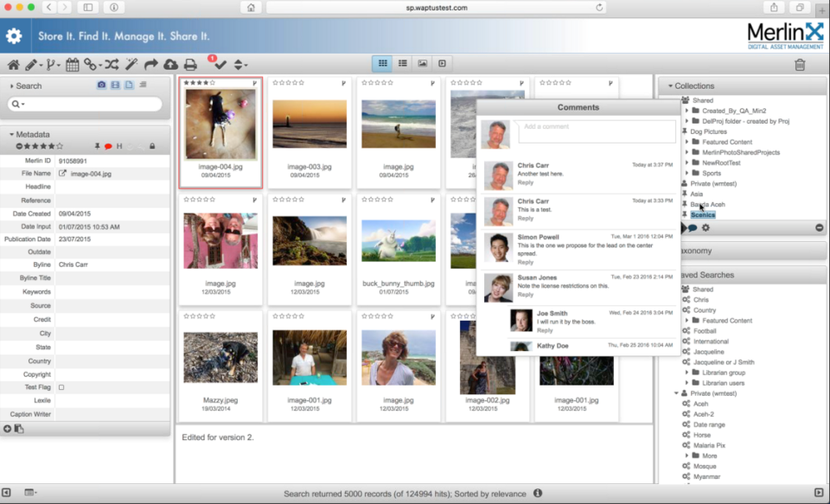The height and width of the screenshot is (504, 830).
Task: Click Reply under Simon Powell's comment
Action: [x=525, y=263]
